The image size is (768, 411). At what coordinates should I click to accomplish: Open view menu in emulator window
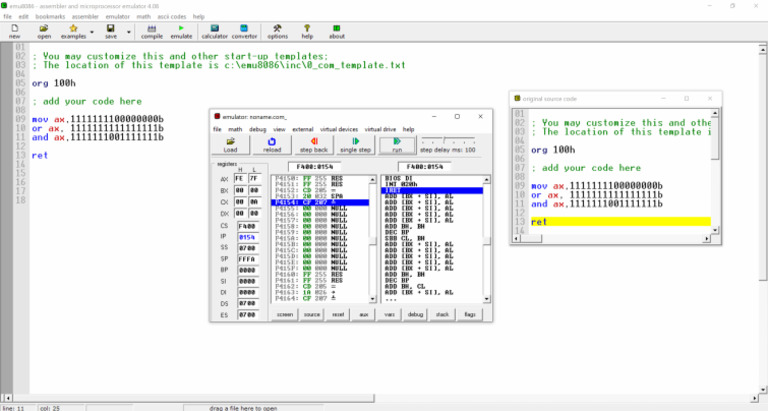point(279,129)
